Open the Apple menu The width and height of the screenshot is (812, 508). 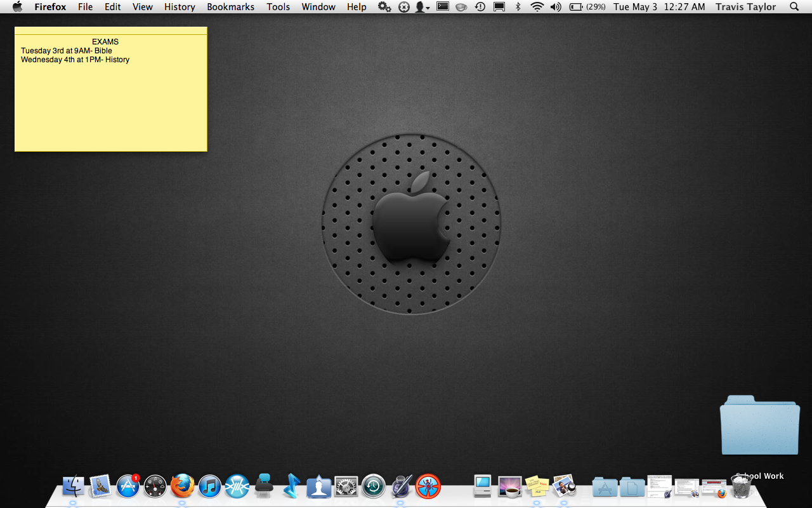[18, 7]
